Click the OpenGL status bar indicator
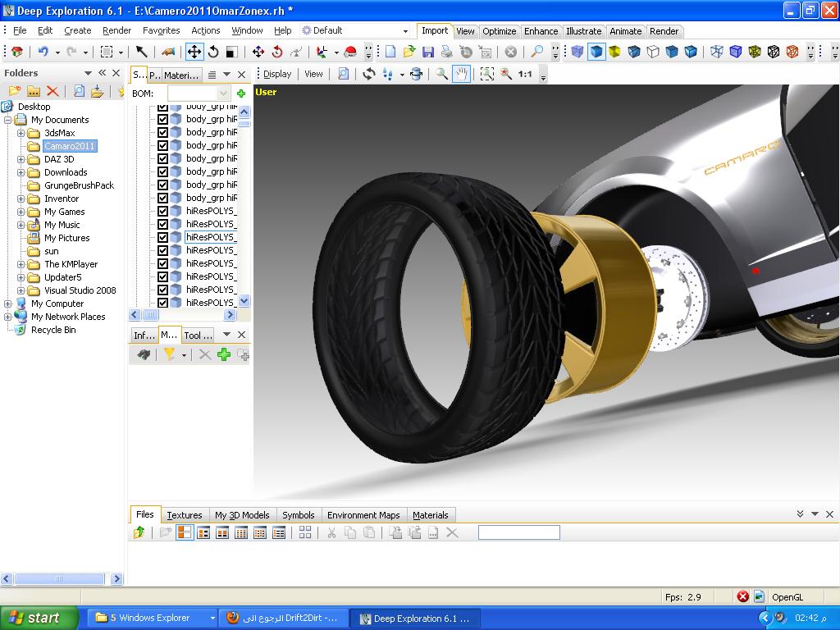This screenshot has width=840, height=630. tap(787, 597)
